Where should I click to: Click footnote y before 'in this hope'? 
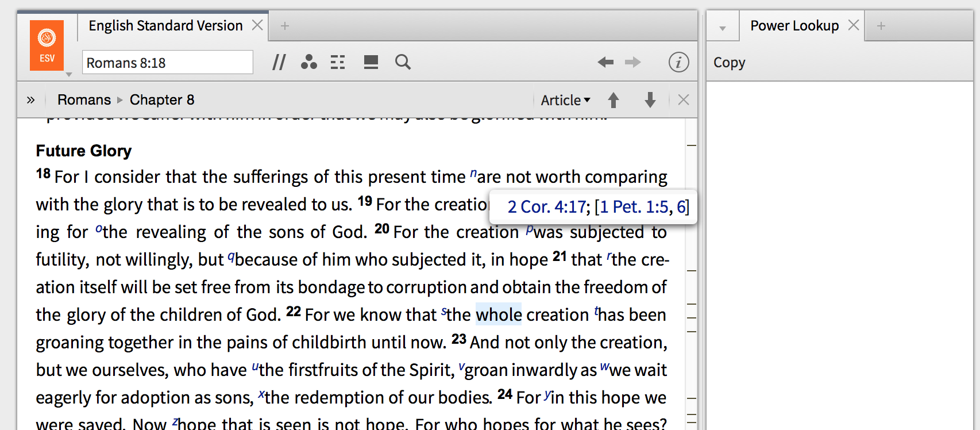click(x=547, y=395)
